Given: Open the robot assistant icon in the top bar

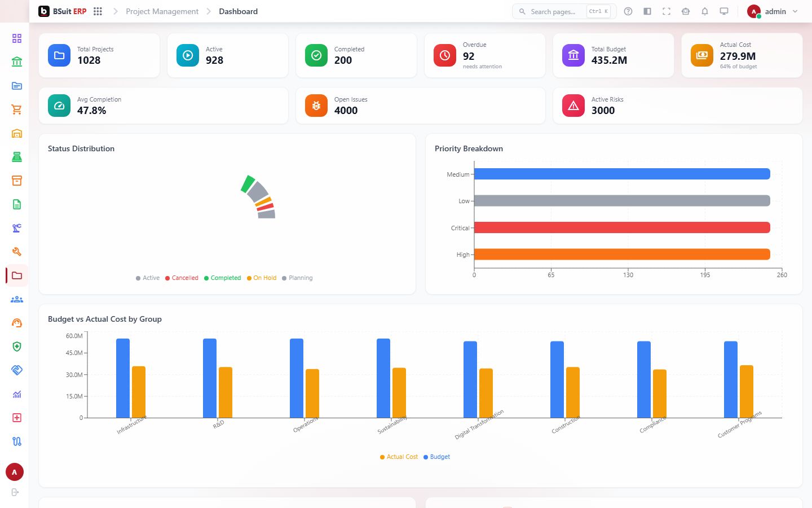Looking at the screenshot, I should click(686, 11).
